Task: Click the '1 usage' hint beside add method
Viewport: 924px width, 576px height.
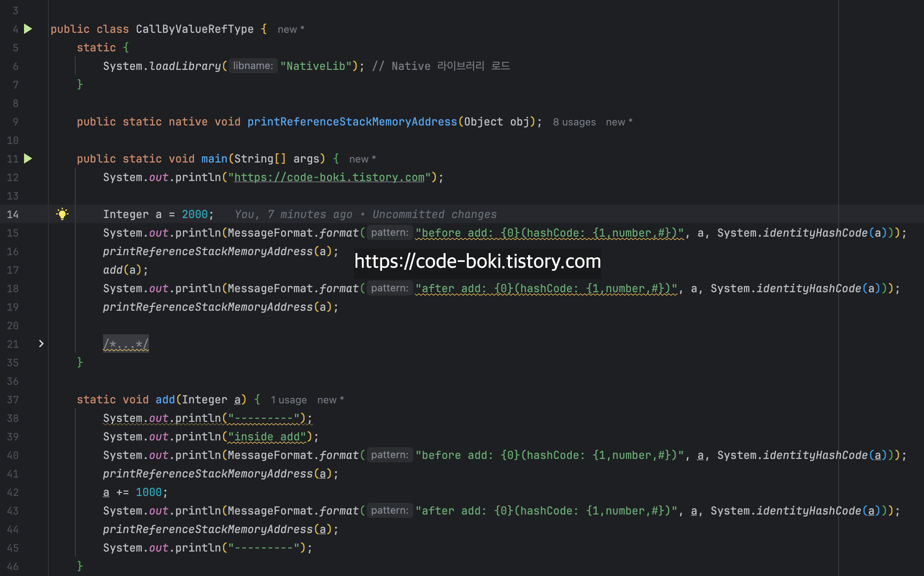Action: [x=288, y=400]
